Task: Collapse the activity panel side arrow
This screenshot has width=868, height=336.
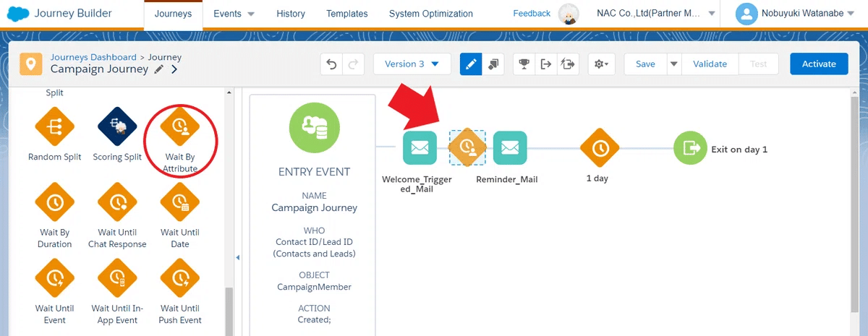Action: tap(238, 257)
